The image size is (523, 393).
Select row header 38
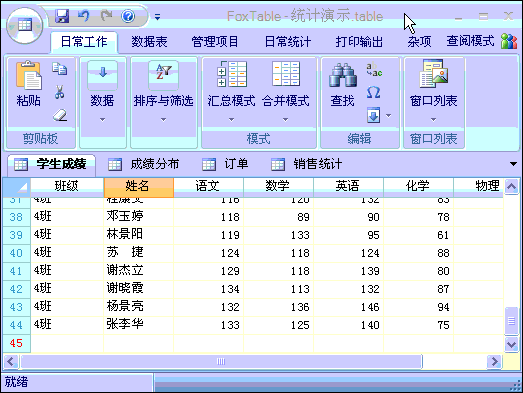pyautogui.click(x=17, y=217)
